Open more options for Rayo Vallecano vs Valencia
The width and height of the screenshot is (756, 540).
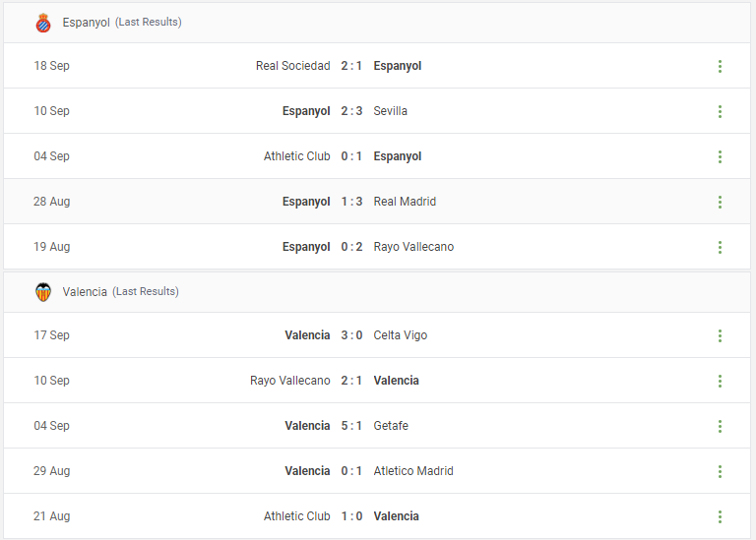720,382
